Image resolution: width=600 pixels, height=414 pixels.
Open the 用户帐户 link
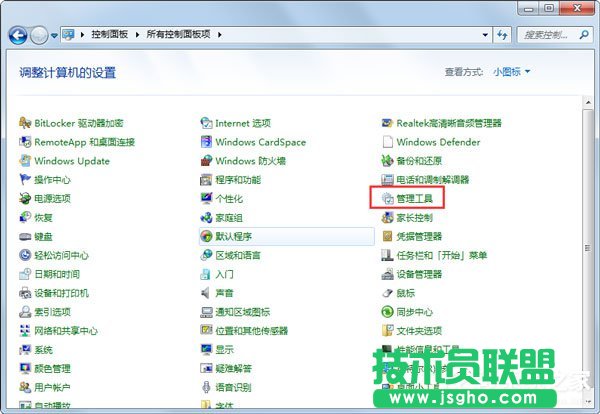[x=52, y=387]
